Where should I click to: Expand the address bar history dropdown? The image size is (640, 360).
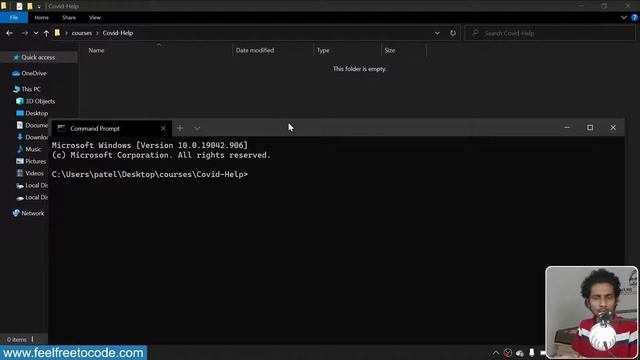coord(437,33)
